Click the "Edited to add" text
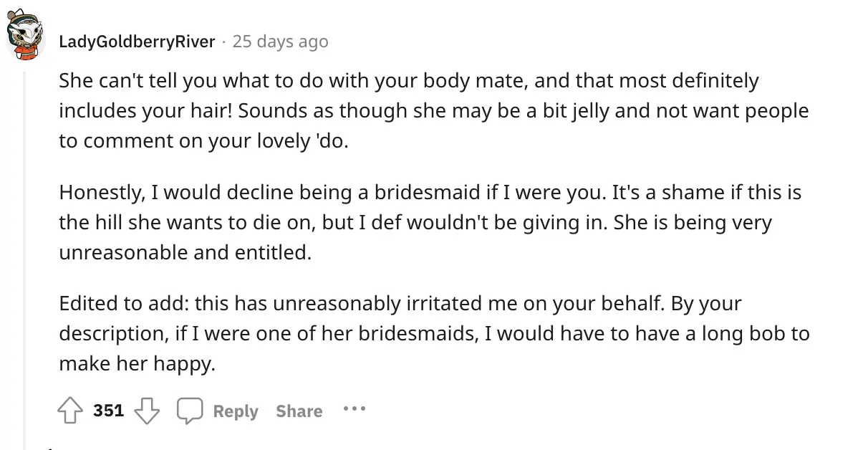This screenshot has height=450, width=868. (120, 303)
